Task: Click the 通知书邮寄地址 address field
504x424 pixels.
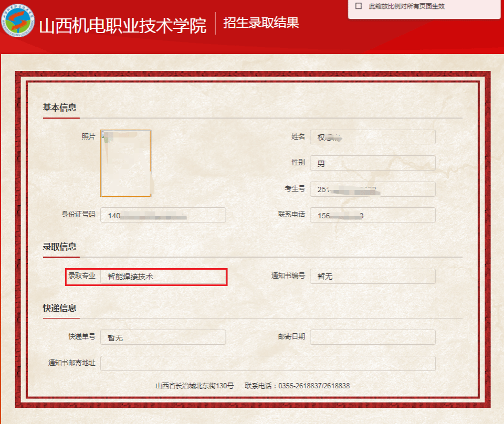Action: [x=268, y=363]
